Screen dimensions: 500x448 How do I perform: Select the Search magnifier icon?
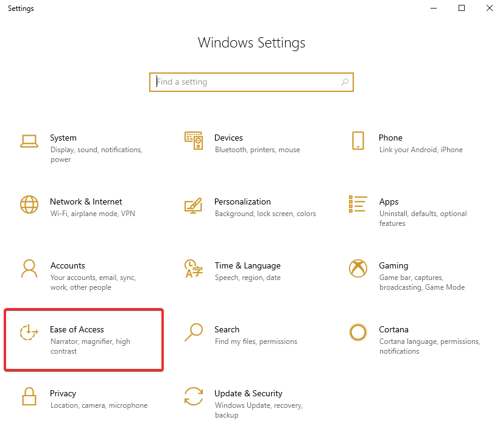tap(194, 332)
